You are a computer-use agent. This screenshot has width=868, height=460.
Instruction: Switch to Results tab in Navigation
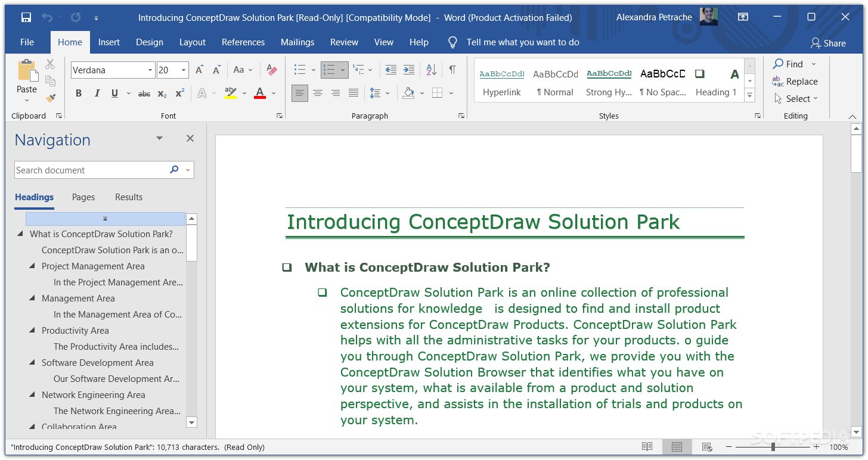pos(129,197)
